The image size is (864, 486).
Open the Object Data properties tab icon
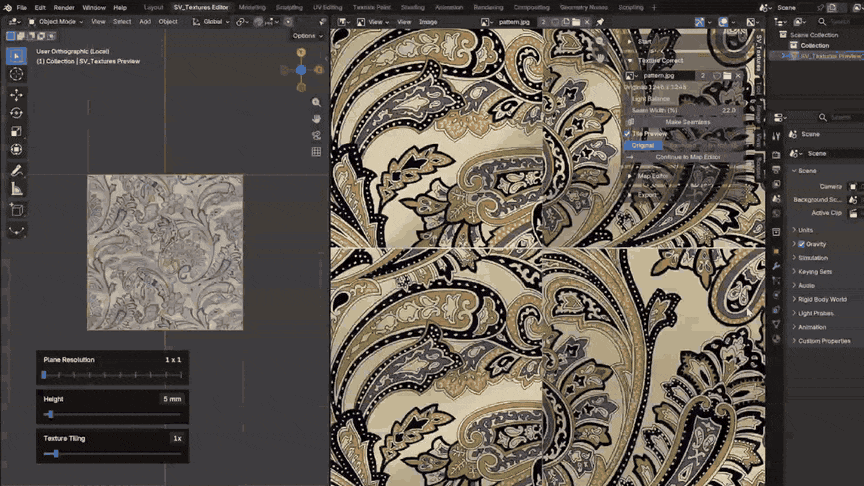[776, 325]
